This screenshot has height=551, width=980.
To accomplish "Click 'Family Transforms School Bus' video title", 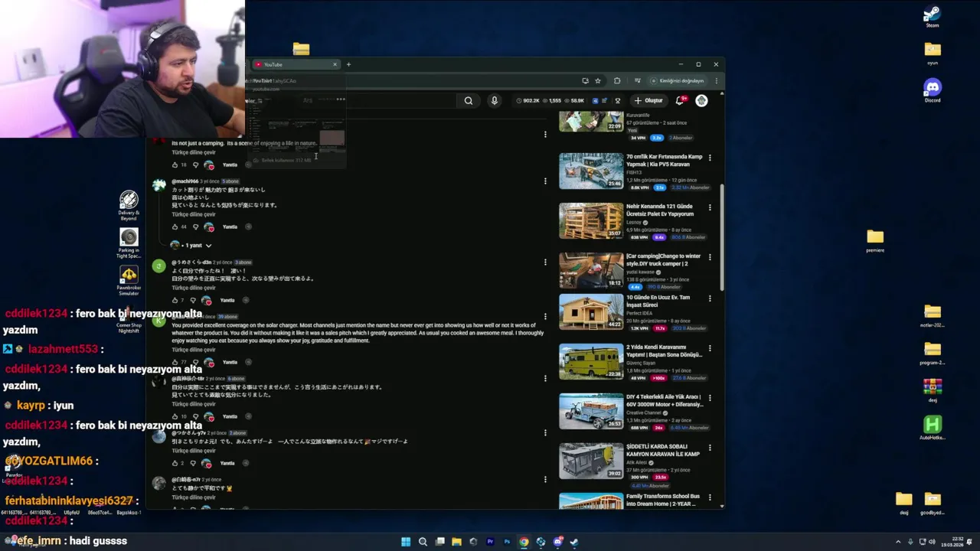I will click(x=662, y=500).
